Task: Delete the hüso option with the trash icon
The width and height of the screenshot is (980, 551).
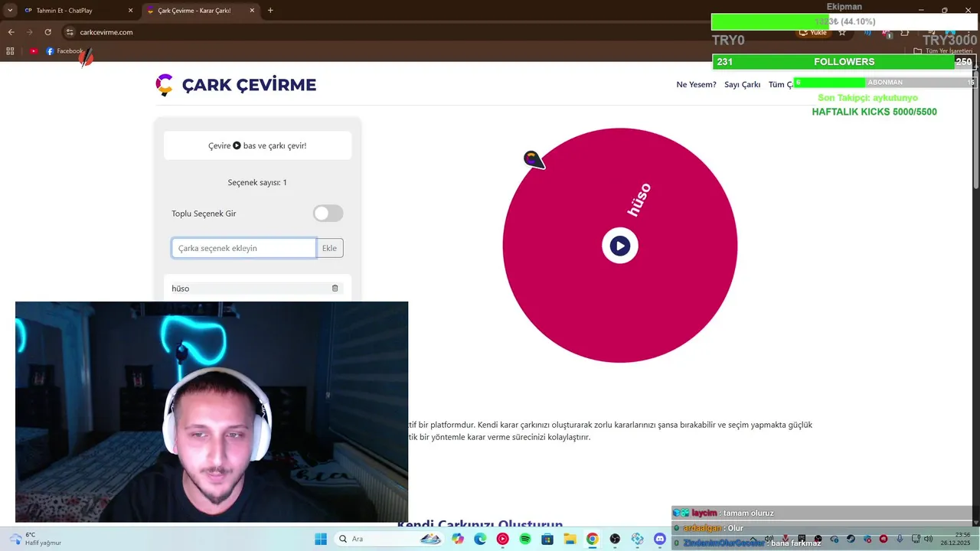Action: coord(335,289)
